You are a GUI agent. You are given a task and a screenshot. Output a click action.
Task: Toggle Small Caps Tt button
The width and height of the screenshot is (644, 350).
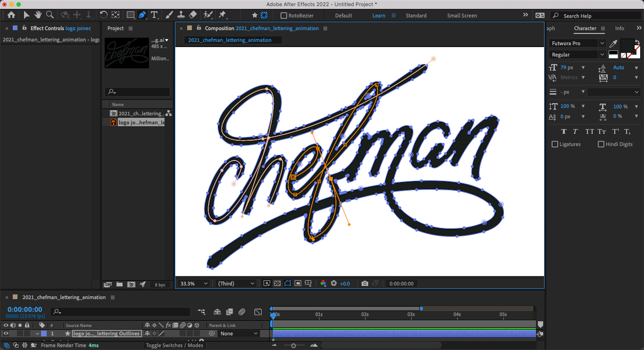[x=602, y=131]
